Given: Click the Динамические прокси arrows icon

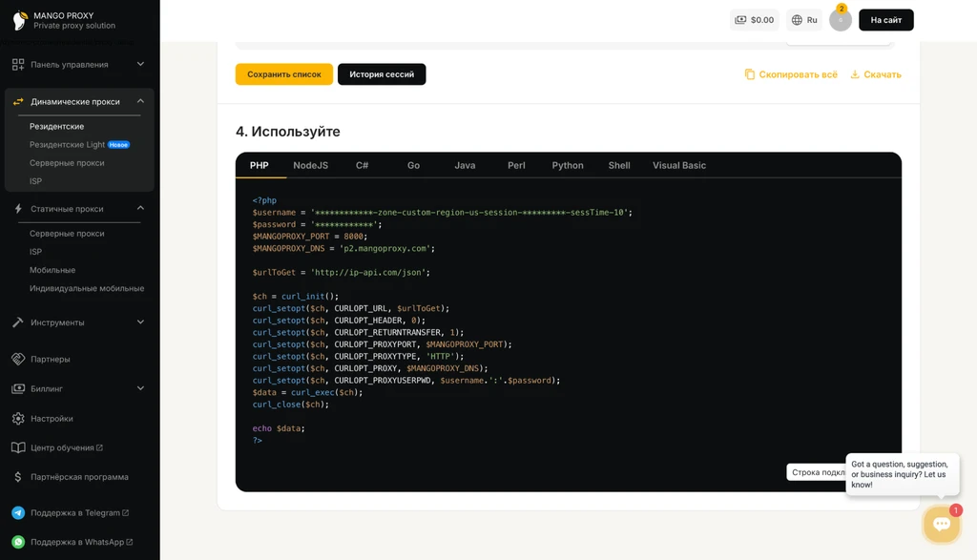Looking at the screenshot, I should click(x=18, y=101).
